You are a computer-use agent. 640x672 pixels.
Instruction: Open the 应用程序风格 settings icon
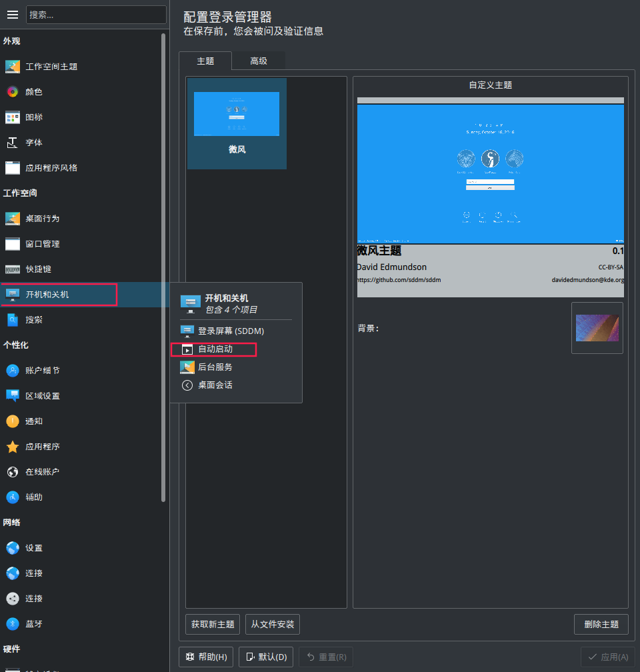(x=12, y=167)
